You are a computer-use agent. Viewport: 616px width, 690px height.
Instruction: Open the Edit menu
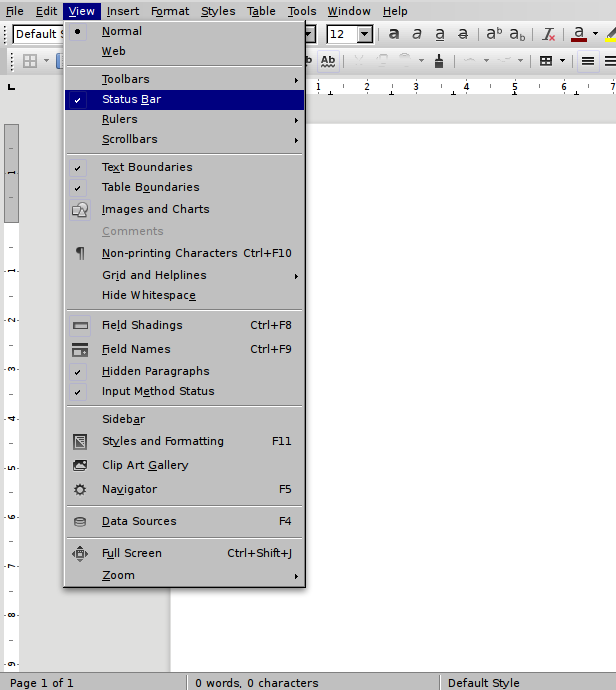[x=46, y=11]
